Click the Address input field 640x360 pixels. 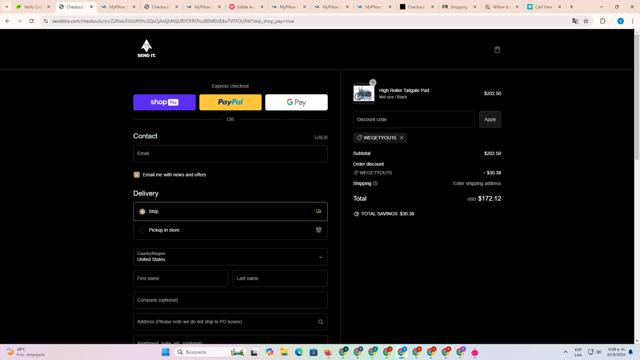coord(230,322)
